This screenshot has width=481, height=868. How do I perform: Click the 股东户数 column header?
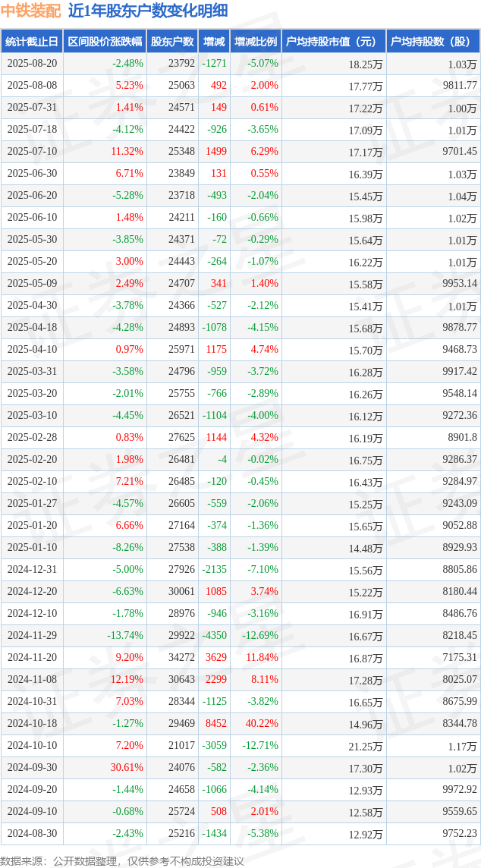pyautogui.click(x=172, y=41)
